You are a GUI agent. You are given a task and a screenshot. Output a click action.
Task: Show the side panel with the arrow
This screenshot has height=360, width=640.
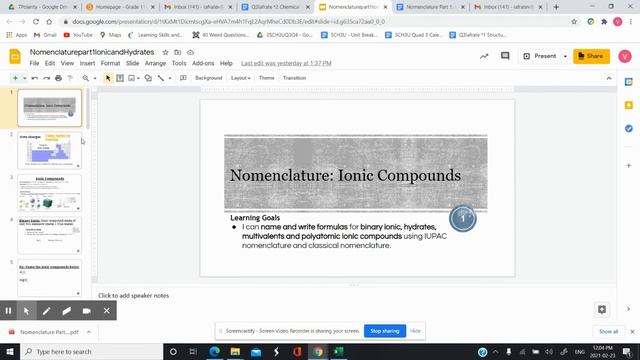(629, 309)
